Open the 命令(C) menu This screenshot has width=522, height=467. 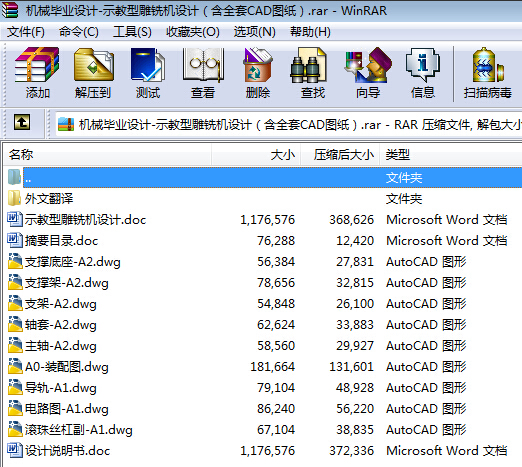79,32
